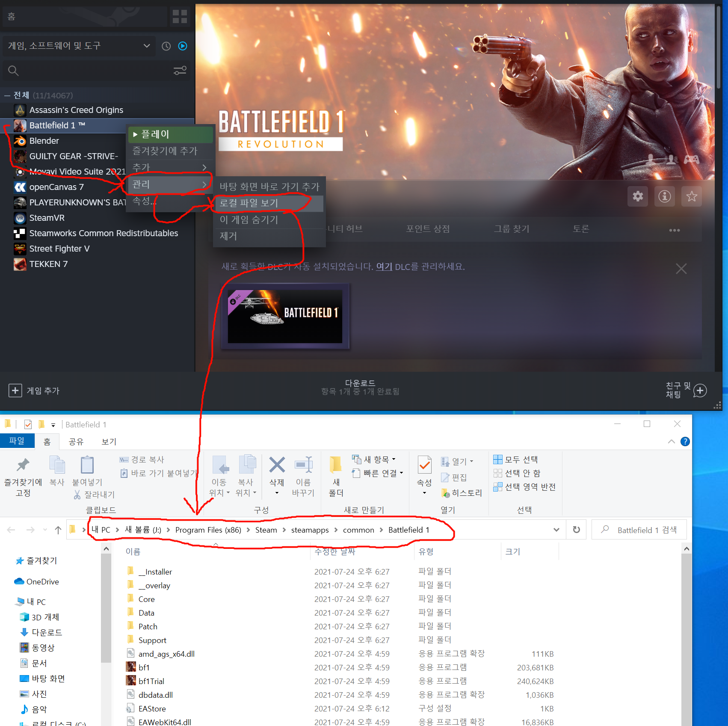Image resolution: width=728 pixels, height=726 pixels.
Task: Dismiss the DLC notification with X
Action: 681,269
